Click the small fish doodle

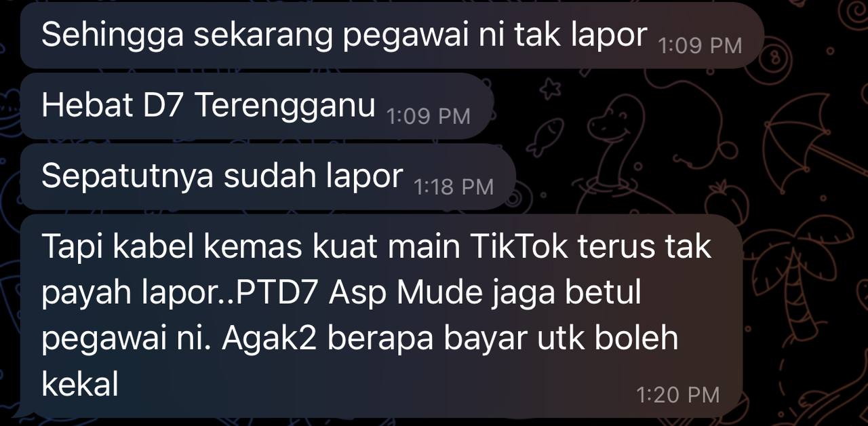(545, 135)
